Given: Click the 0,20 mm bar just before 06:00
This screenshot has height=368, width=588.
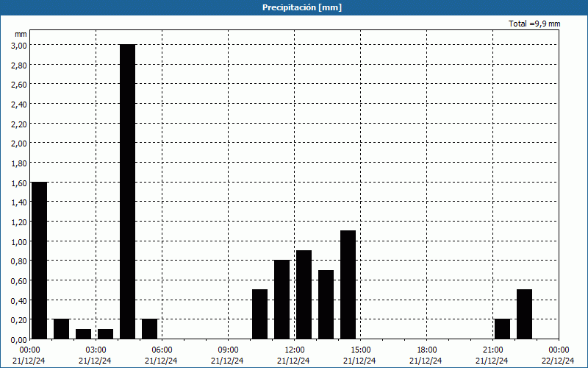Looking at the screenshot, I should [x=150, y=328].
